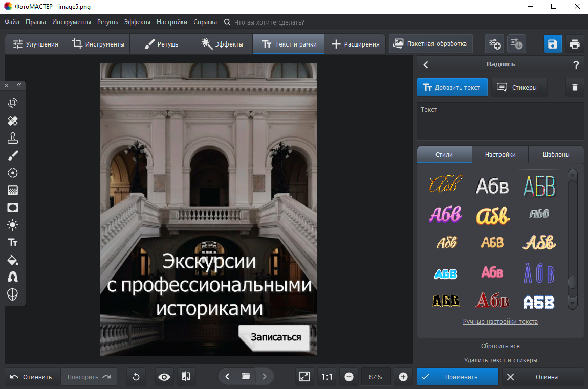588x389 pixels.
Task: Open the Настройки tab in text panel
Action: (500, 154)
